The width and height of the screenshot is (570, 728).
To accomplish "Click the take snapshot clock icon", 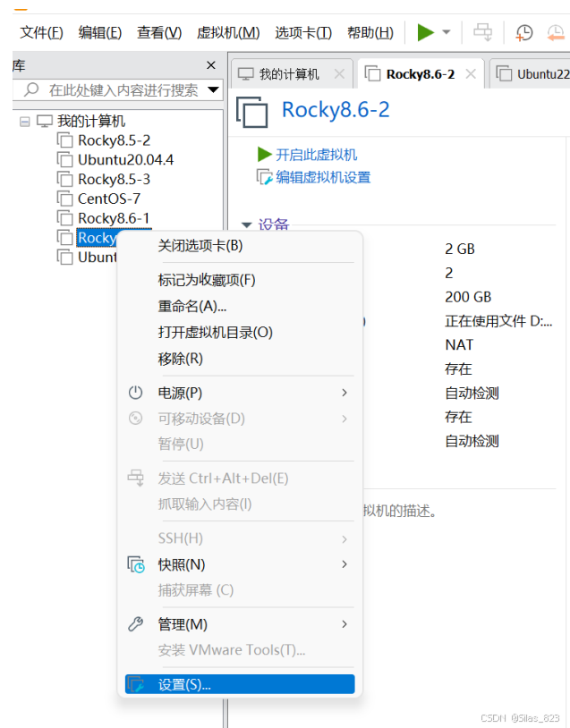I will pyautogui.click(x=524, y=33).
